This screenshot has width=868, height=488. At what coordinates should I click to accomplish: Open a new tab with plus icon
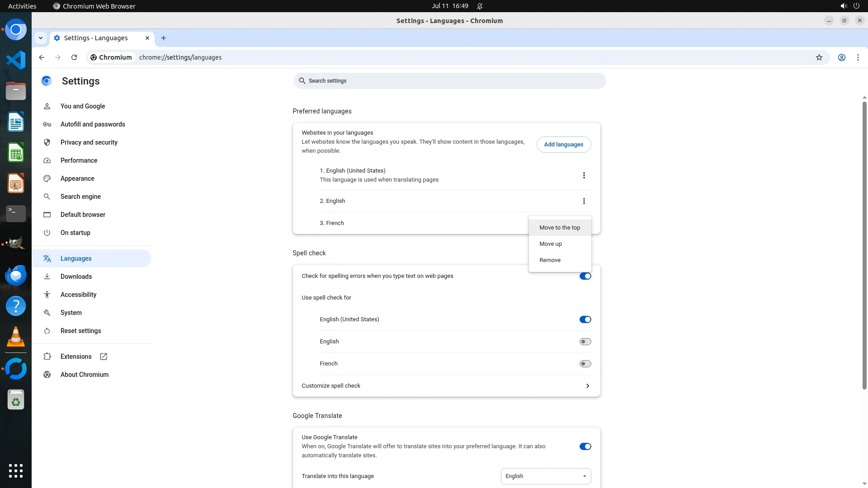point(164,38)
